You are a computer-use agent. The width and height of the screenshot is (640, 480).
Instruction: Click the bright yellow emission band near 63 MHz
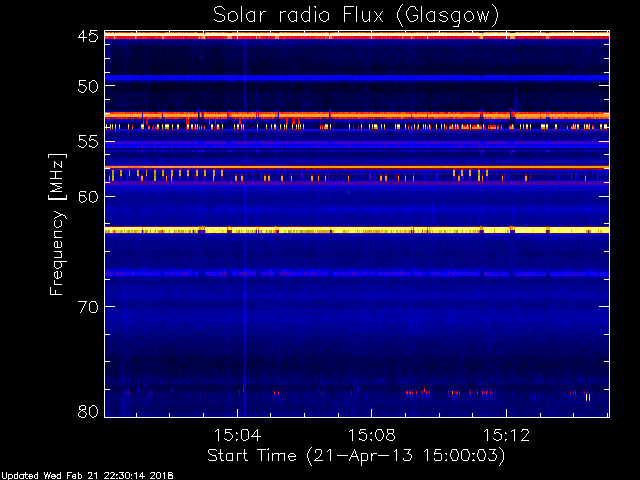357,231
